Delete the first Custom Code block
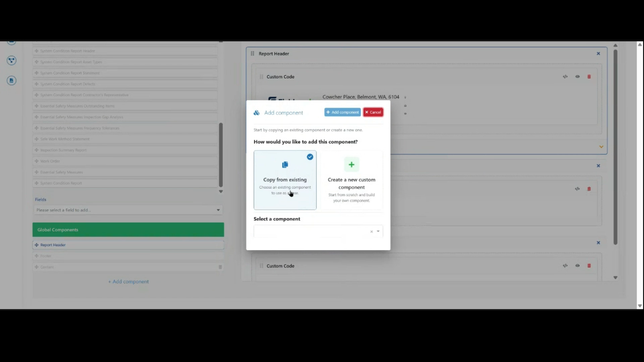 tap(589, 77)
